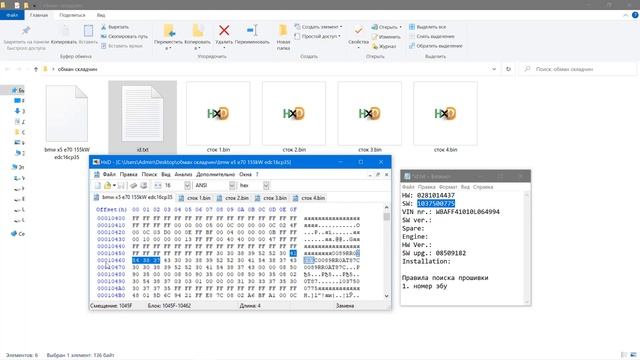Open HxD Поиск menu
This screenshot has width=640, height=360.
click(x=149, y=174)
